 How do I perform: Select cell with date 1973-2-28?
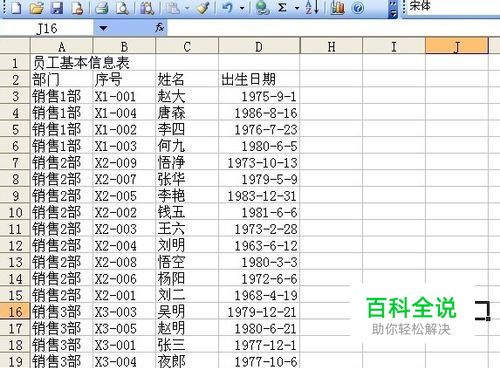[x=259, y=229]
